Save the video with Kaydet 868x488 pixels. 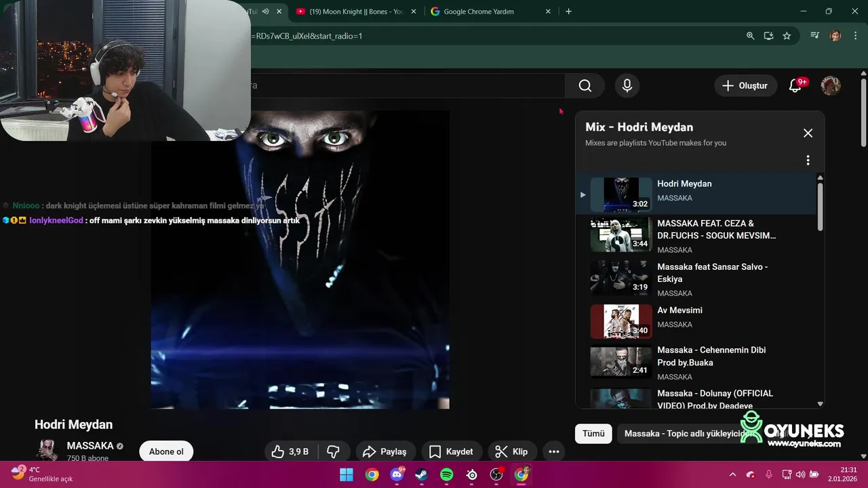pos(451,451)
